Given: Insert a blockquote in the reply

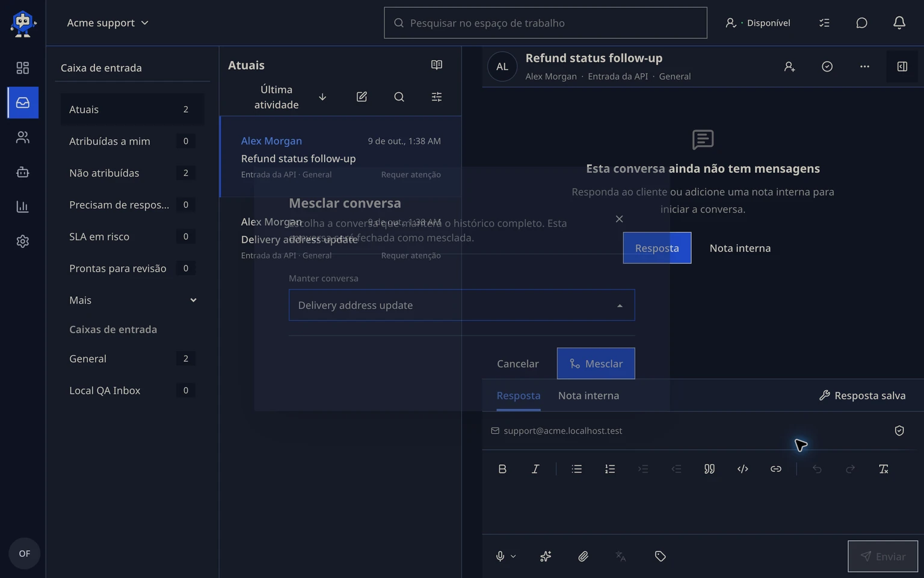Looking at the screenshot, I should point(710,469).
